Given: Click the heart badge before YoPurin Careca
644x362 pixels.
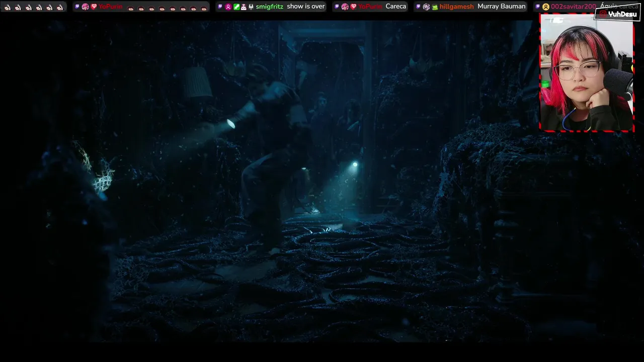Looking at the screenshot, I should click(353, 7).
